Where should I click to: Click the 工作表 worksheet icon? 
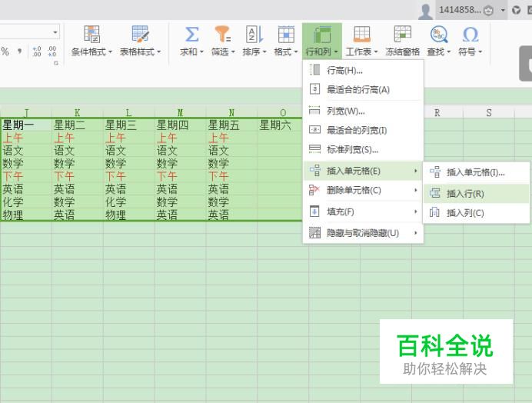[361, 35]
